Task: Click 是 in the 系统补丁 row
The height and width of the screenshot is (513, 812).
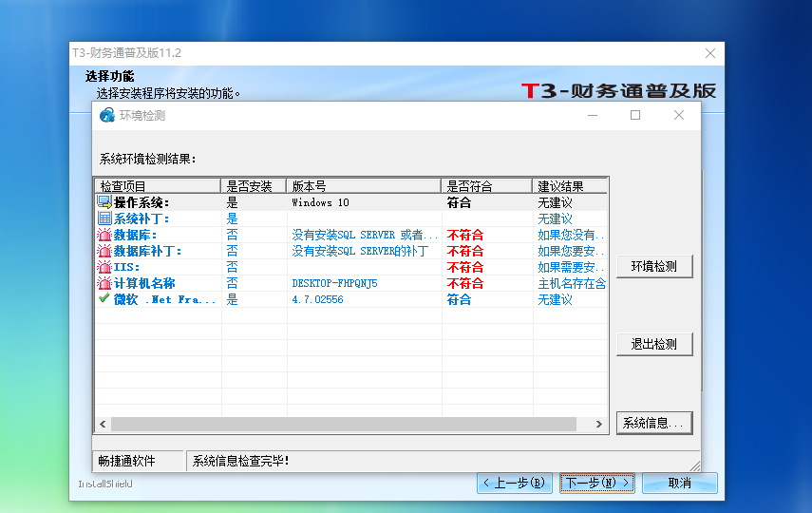Action: click(232, 218)
